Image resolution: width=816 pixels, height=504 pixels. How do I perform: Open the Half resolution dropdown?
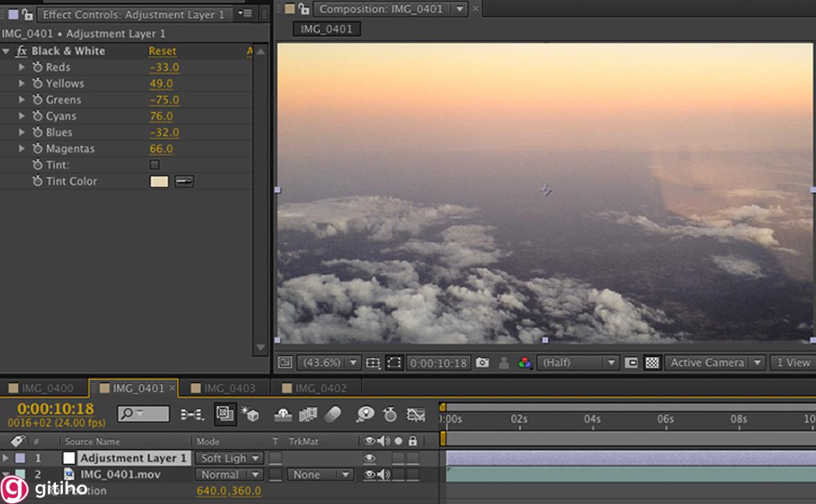[x=577, y=363]
